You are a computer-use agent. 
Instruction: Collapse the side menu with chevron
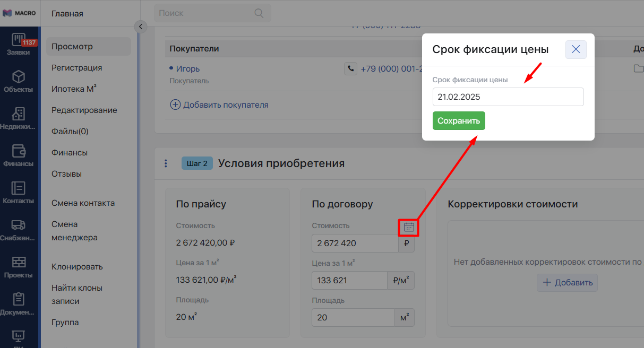[x=140, y=26]
